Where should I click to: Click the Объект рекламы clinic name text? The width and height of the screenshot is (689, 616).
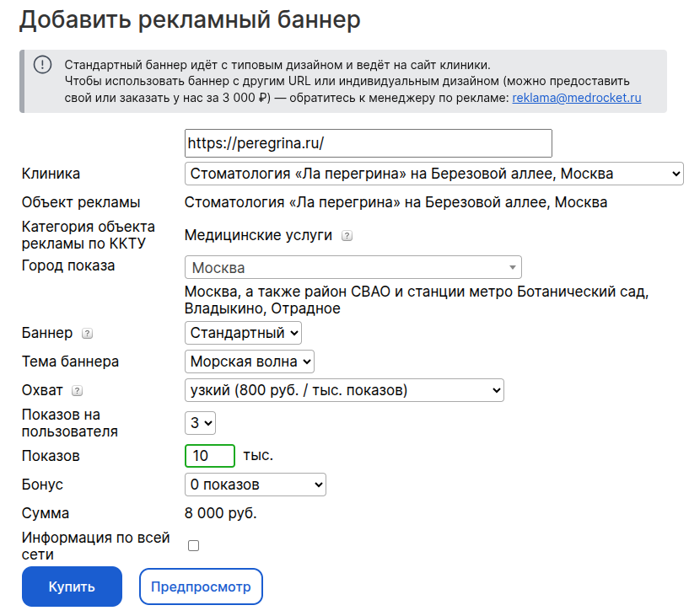pyautogui.click(x=396, y=202)
